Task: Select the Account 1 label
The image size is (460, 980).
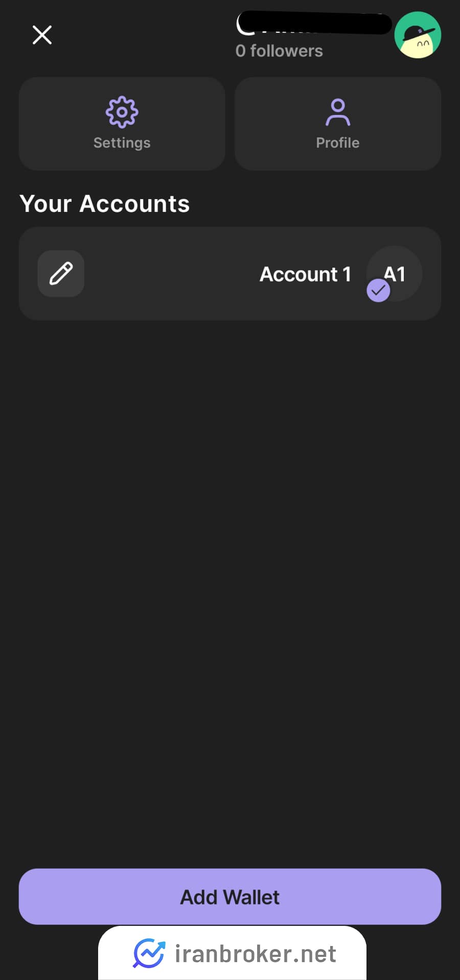Action: (x=305, y=274)
